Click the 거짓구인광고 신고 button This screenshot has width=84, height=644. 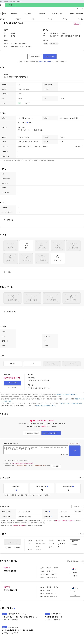pos(78,506)
